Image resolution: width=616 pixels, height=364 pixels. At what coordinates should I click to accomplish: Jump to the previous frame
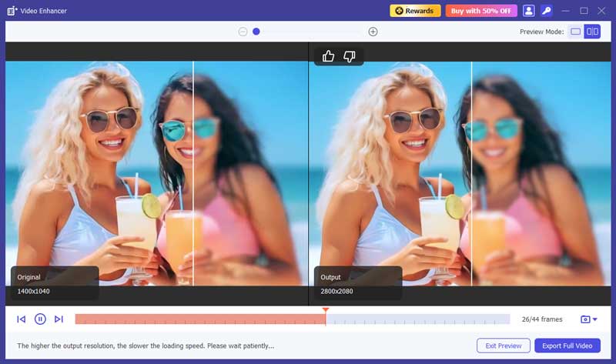pos(22,319)
